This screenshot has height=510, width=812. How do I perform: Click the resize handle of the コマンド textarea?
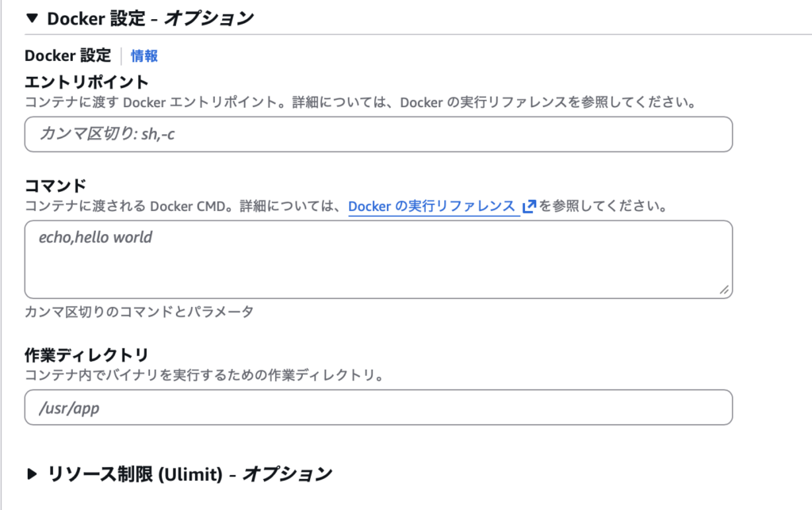point(724,291)
